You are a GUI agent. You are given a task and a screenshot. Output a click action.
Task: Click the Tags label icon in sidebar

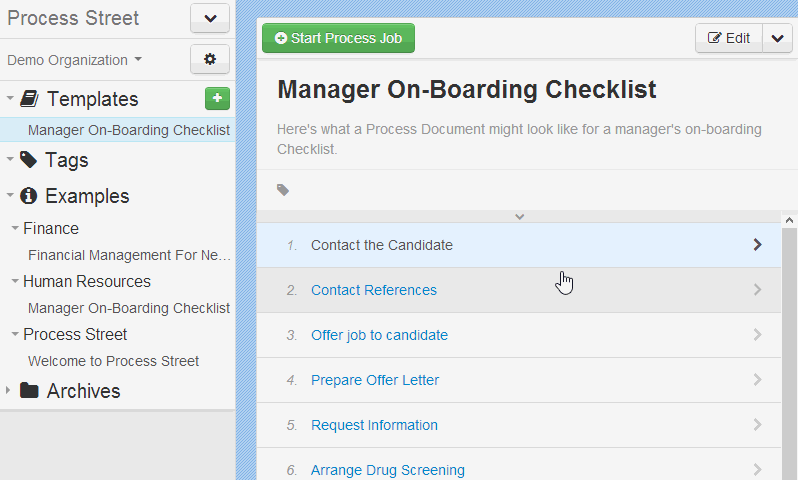pos(28,159)
